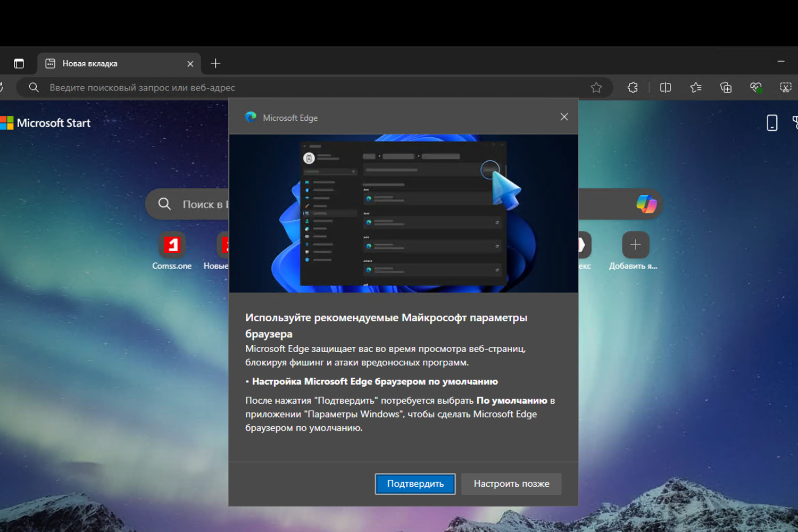Click the heading "Используйте рекомендуемые Майкрософт параметры браузера"
The height and width of the screenshot is (532, 798).
click(x=386, y=326)
